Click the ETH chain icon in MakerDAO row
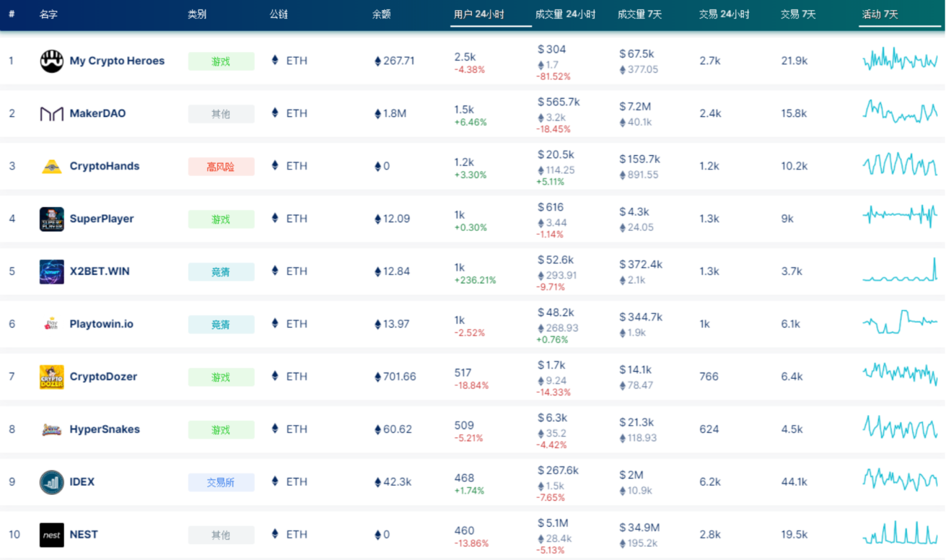This screenshot has height=560, width=946. click(275, 113)
